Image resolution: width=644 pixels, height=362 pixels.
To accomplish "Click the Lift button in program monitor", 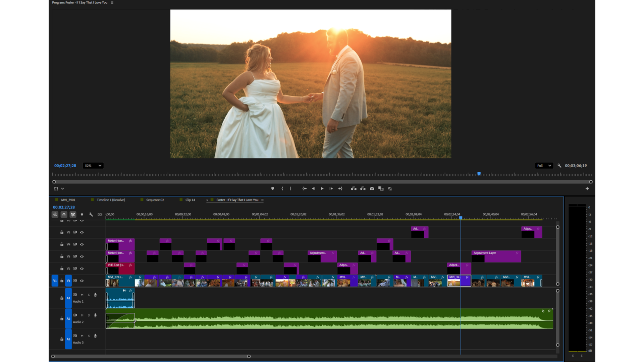I will point(354,189).
